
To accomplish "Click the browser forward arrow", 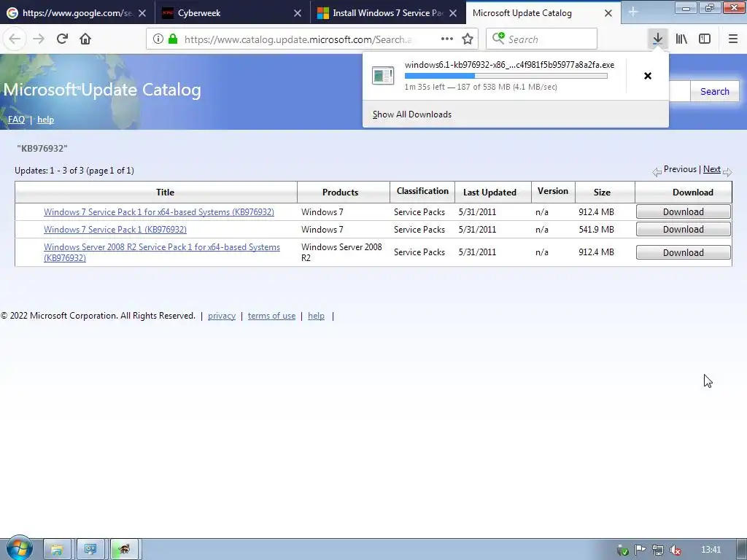I will [x=39, y=39].
